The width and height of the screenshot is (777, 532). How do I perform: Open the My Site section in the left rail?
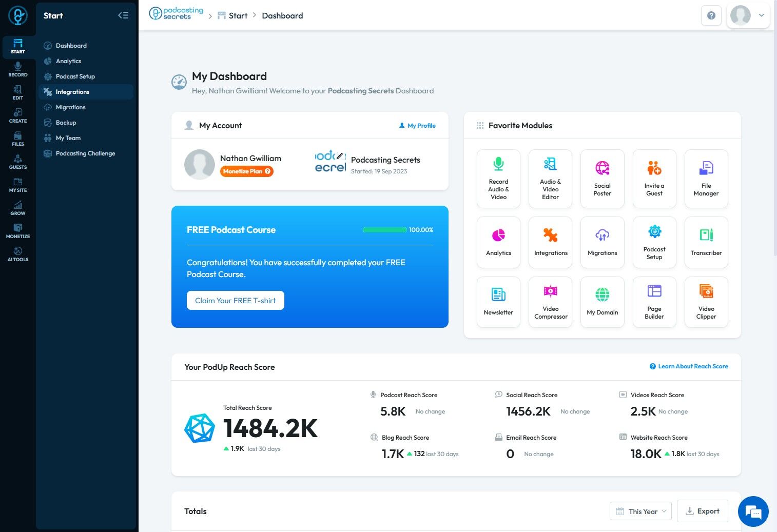(18, 185)
